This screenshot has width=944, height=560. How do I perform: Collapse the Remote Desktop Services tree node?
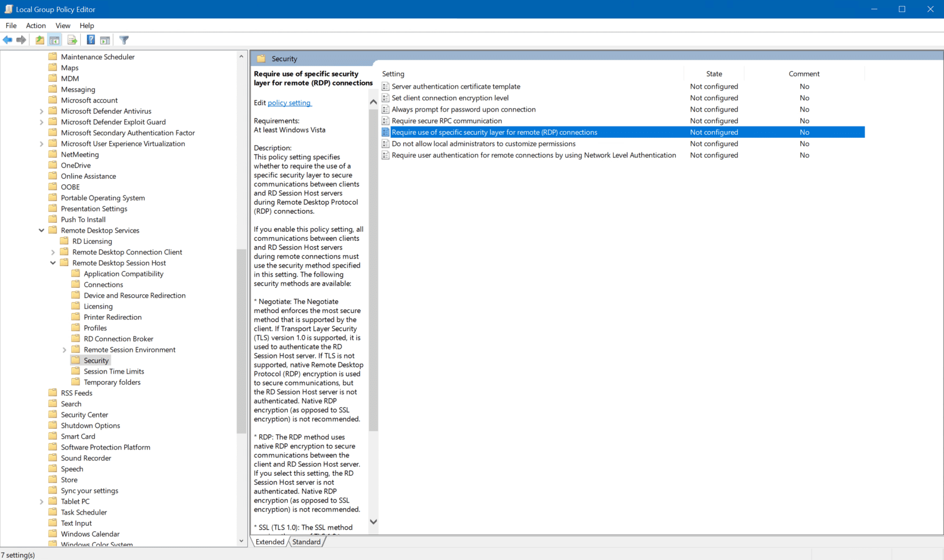coord(41,230)
